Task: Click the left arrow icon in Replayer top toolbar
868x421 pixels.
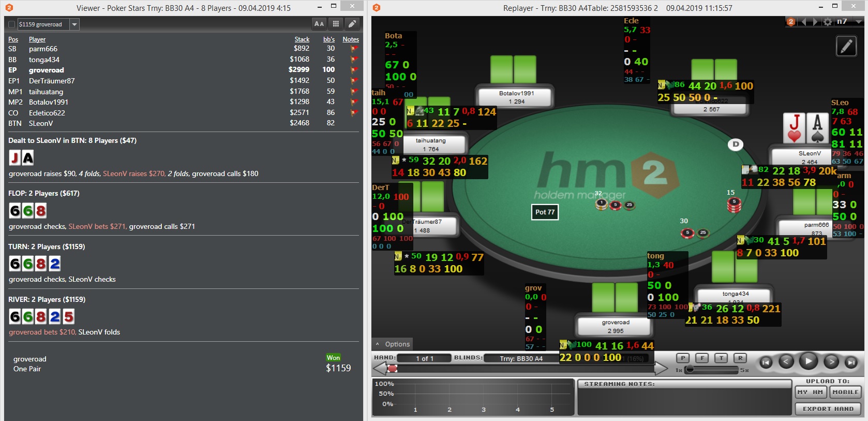Action: (x=803, y=22)
